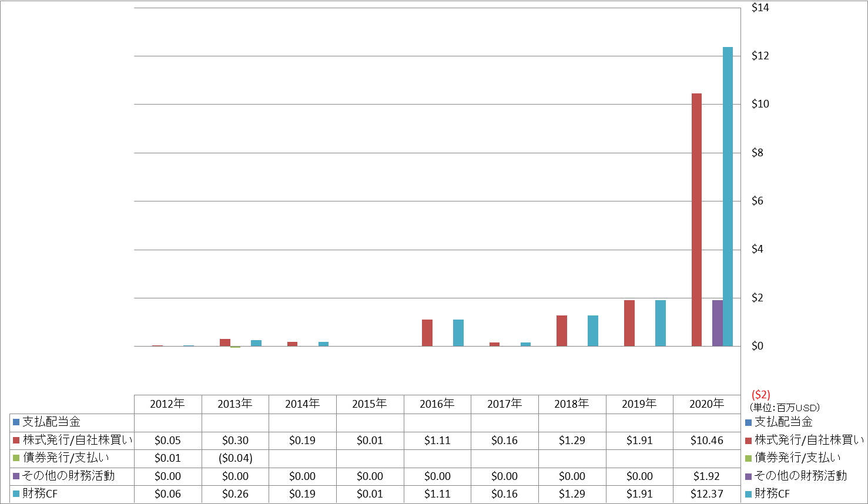This screenshot has height=504, width=868.
Task: Click the 2013年 column header
Action: tap(235, 404)
